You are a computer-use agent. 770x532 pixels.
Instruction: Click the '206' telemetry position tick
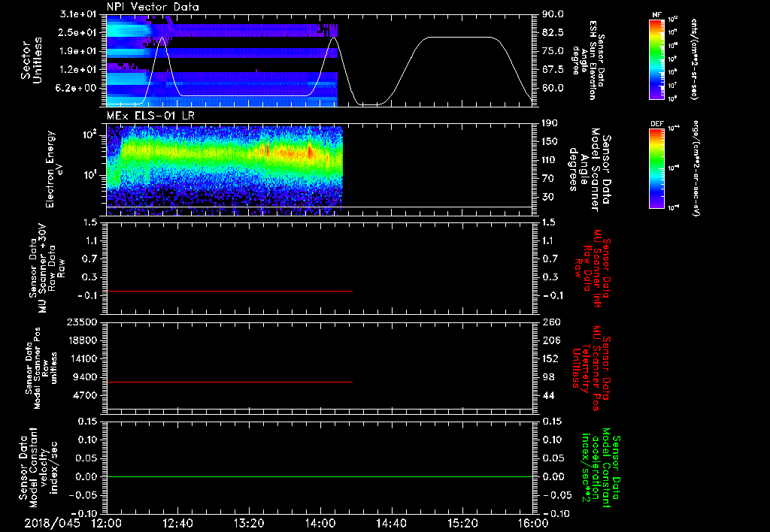pyautogui.click(x=550, y=340)
